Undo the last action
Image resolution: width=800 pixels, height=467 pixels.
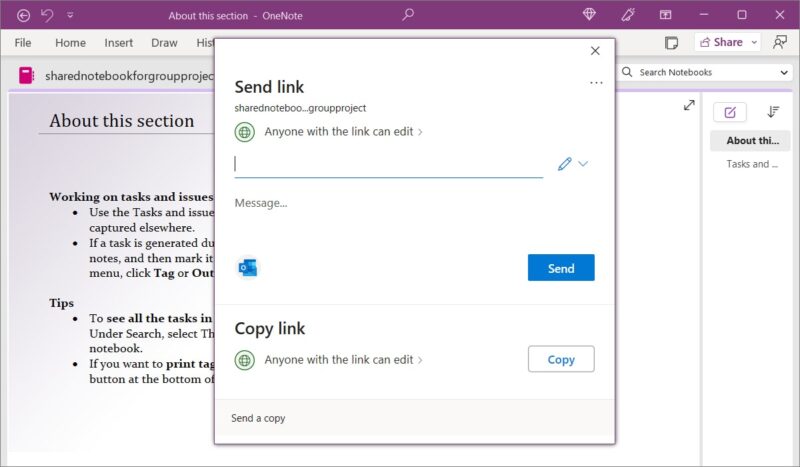pyautogui.click(x=47, y=16)
